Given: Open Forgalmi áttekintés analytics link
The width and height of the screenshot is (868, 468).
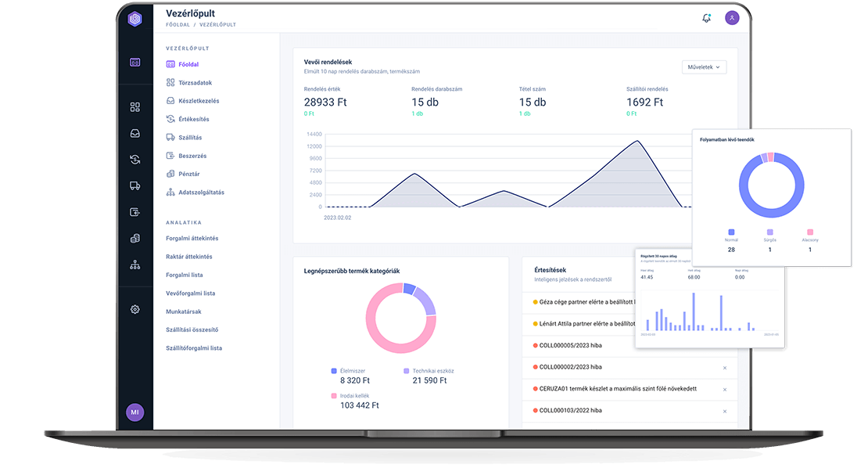Looking at the screenshot, I should click(x=192, y=238).
